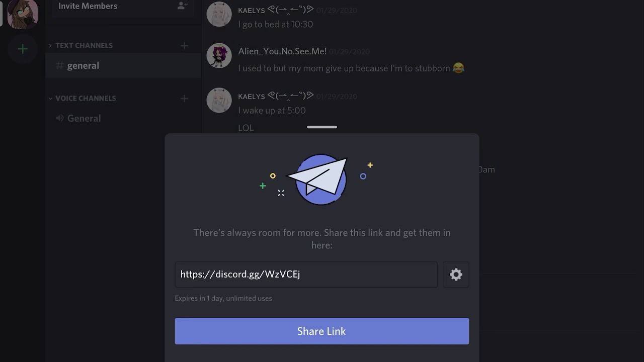
Task: Grab the invite sheet drag handle
Action: [322, 127]
